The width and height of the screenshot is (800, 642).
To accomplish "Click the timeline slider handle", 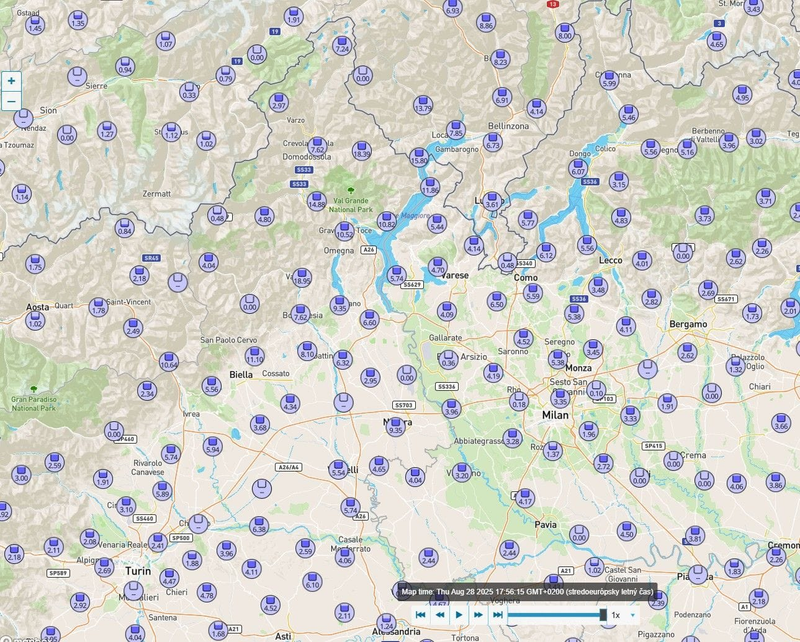I will (603, 616).
